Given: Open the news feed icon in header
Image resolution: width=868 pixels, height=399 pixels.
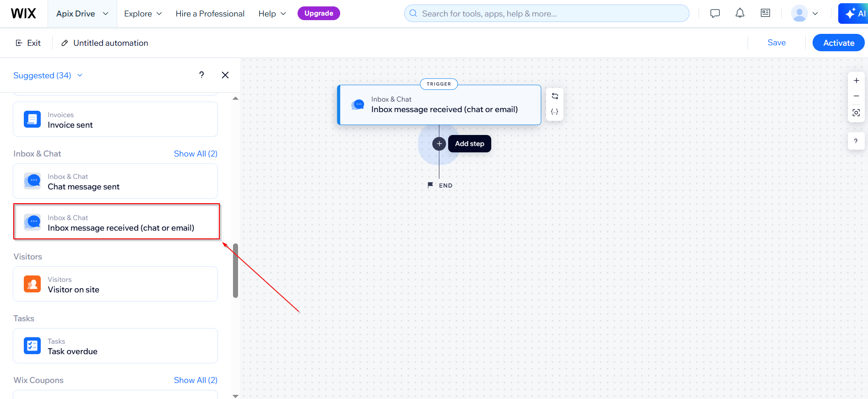Looking at the screenshot, I should pos(765,13).
